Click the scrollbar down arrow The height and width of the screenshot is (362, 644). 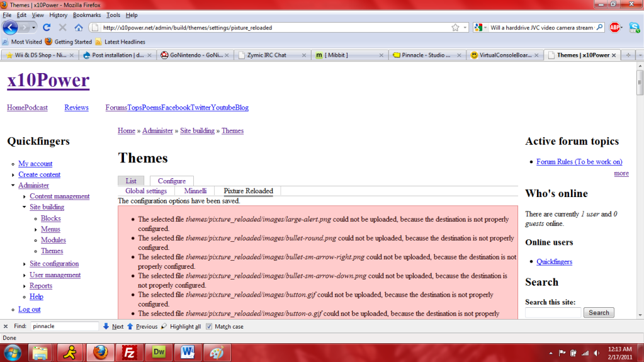coord(640,315)
